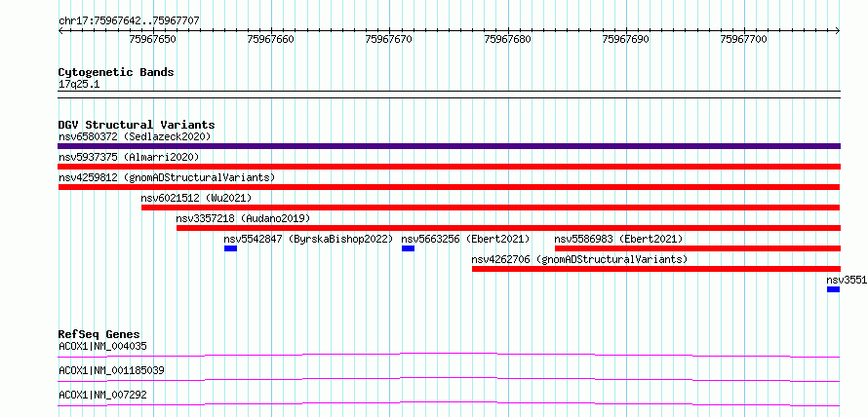This screenshot has width=868, height=417.
Task: Open the nsv5937375 (Almarri2020) label
Action: pyautogui.click(x=129, y=157)
